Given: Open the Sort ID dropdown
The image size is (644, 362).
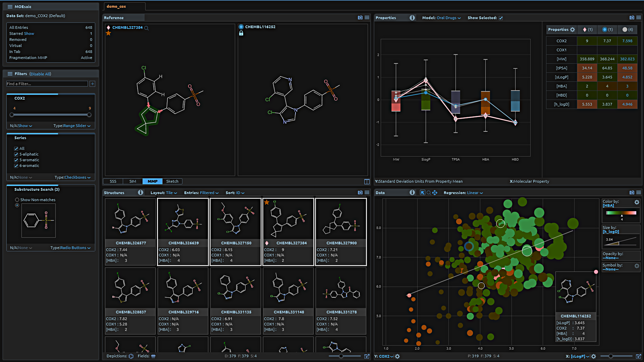Looking at the screenshot, I should click(240, 193).
